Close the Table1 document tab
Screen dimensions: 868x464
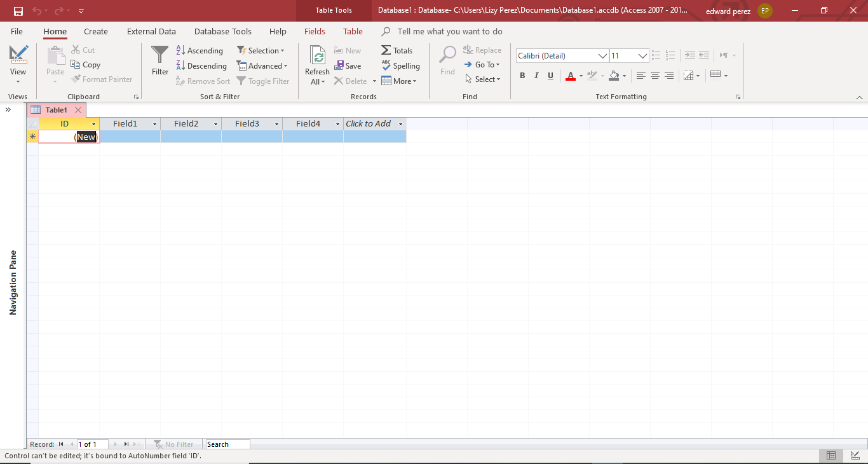[x=78, y=110]
